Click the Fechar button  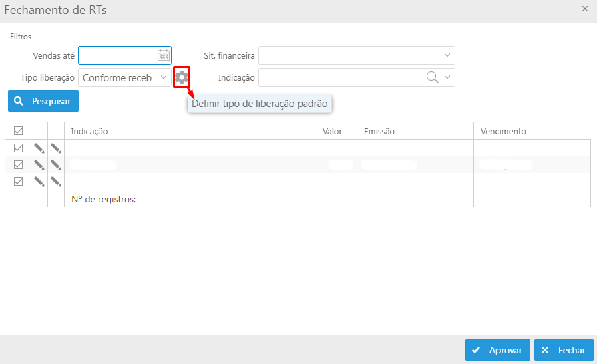(564, 350)
